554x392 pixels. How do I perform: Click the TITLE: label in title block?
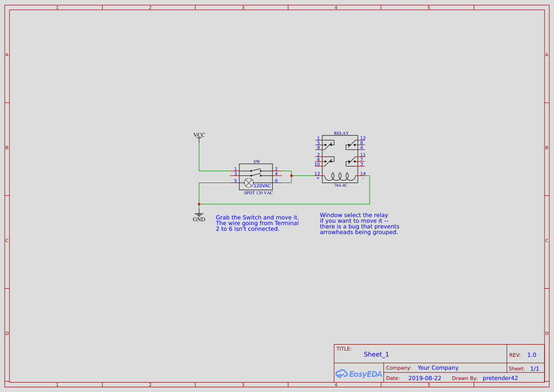pos(344,349)
